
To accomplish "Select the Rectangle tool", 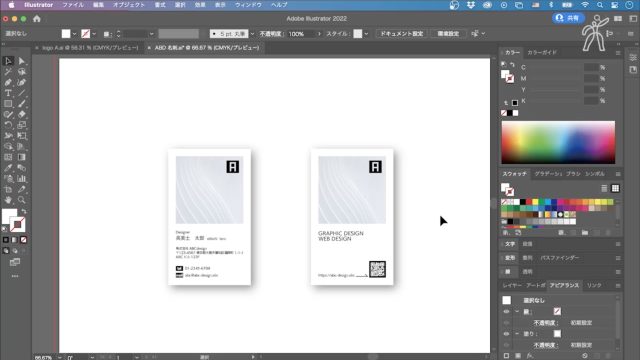I will pyautogui.click(x=8, y=104).
